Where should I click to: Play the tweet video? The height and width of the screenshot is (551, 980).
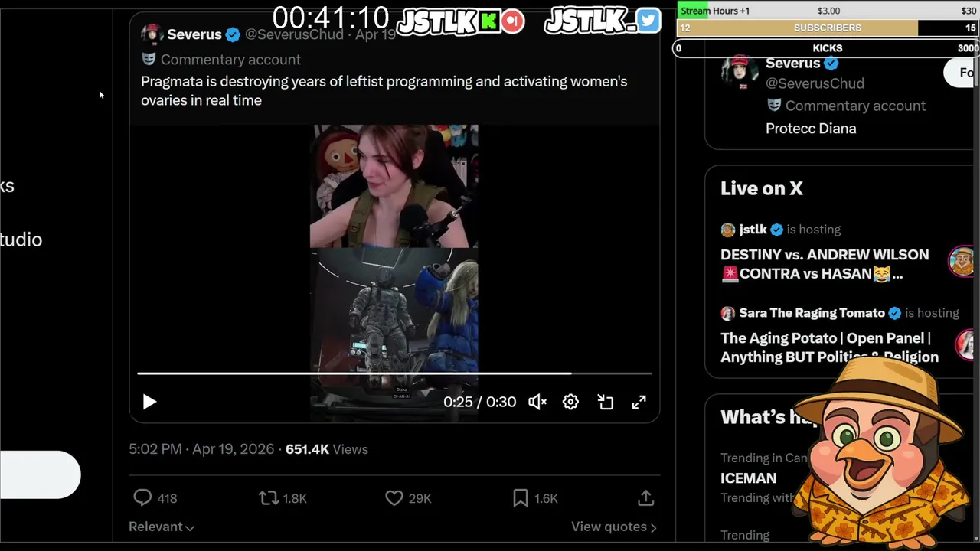[149, 402]
